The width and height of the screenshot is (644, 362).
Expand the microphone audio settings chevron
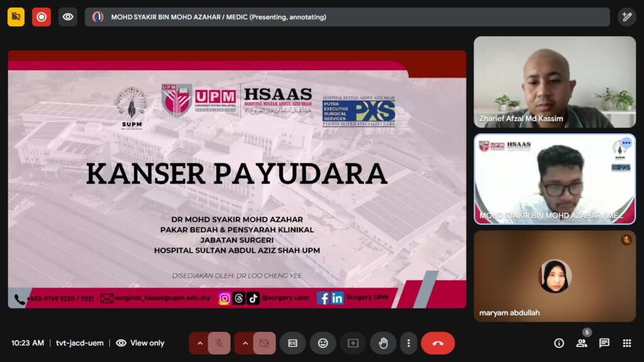tap(200, 343)
